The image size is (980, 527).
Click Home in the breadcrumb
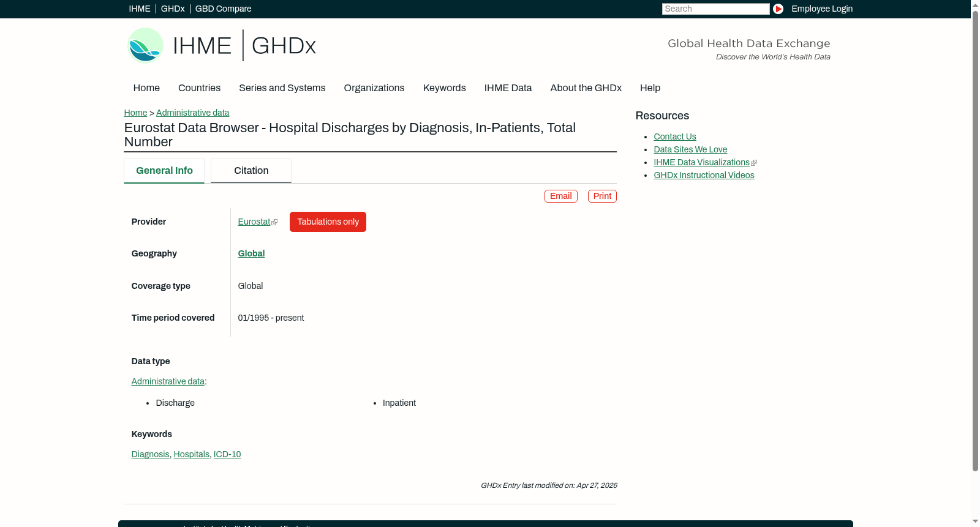135,113
